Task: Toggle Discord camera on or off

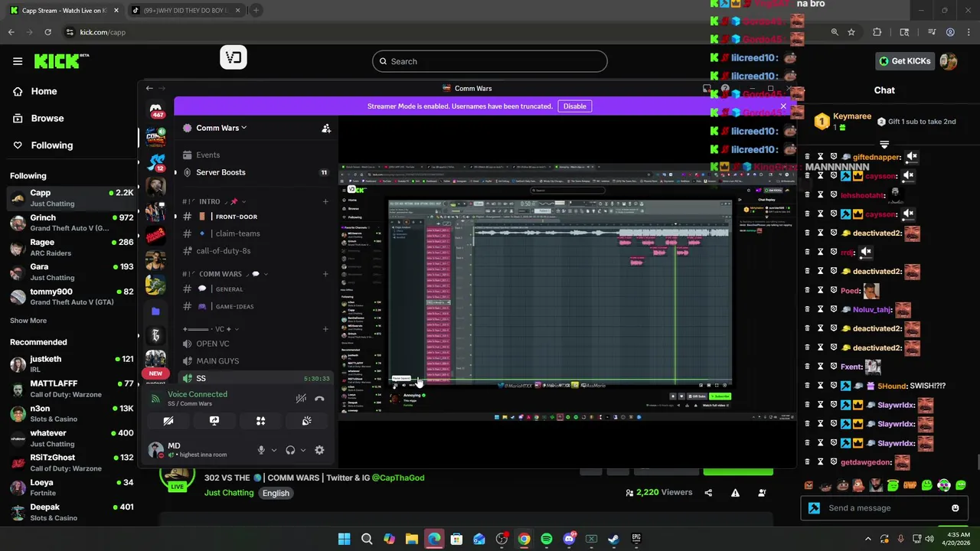Action: click(x=168, y=421)
